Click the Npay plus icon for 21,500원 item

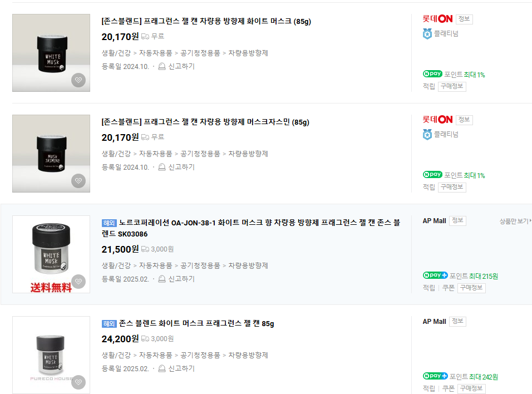(435, 275)
